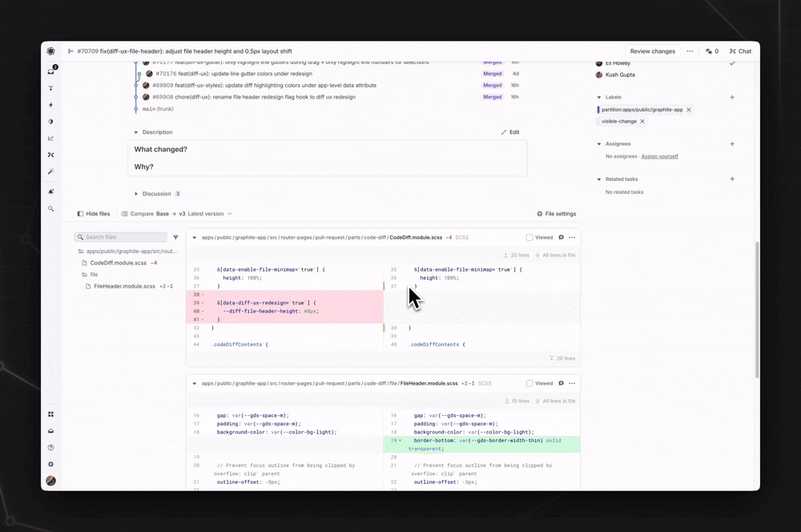Mark CodeDiff.module.scss as Viewed

(x=529, y=238)
